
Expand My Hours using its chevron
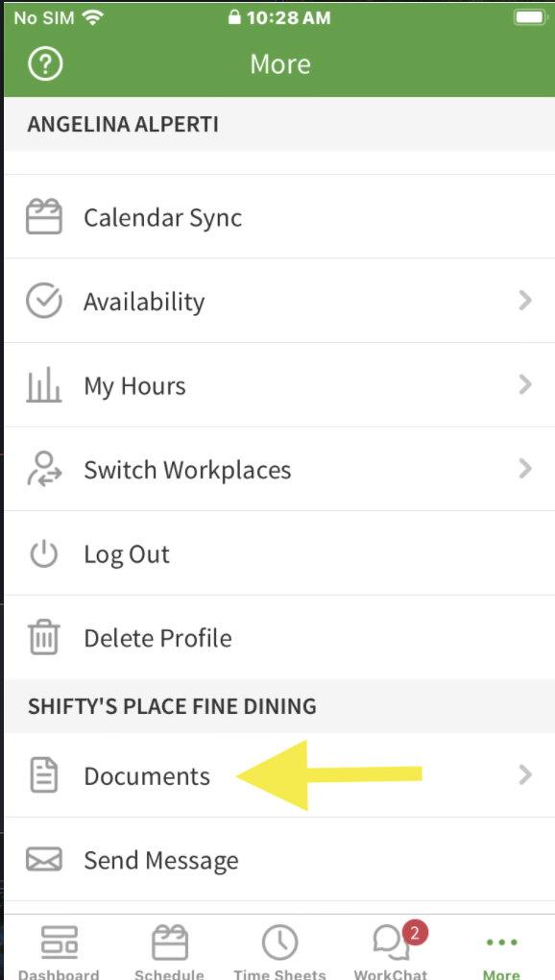pos(525,384)
